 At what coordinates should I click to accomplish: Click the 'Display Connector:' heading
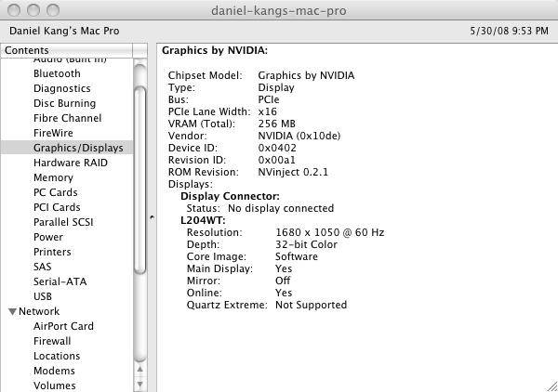tap(231, 196)
